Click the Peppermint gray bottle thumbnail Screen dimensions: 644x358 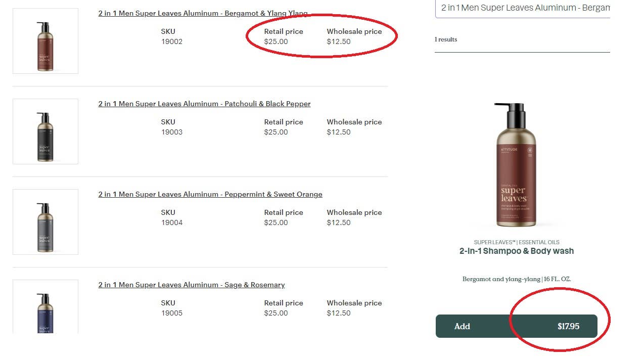(x=45, y=222)
